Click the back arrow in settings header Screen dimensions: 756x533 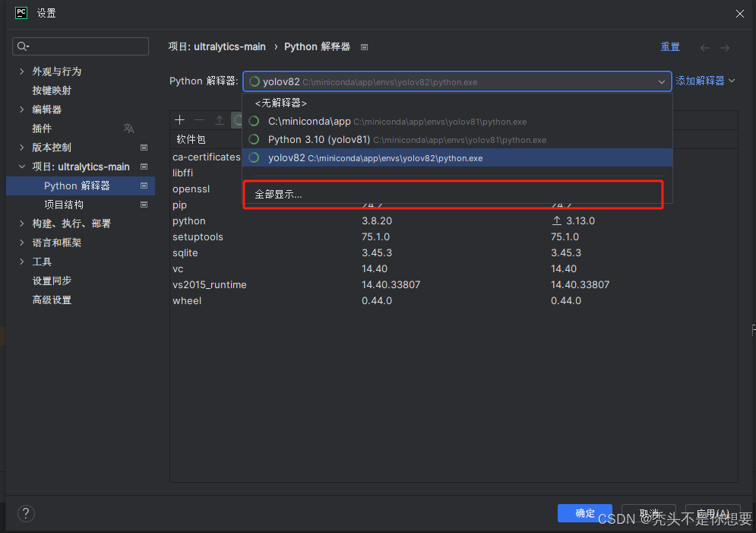[x=705, y=47]
